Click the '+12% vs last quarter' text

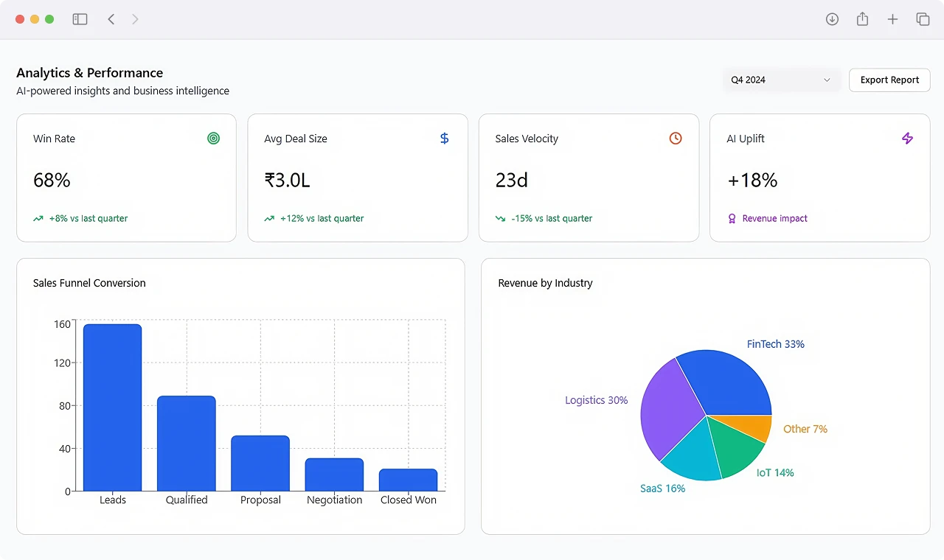(x=322, y=219)
